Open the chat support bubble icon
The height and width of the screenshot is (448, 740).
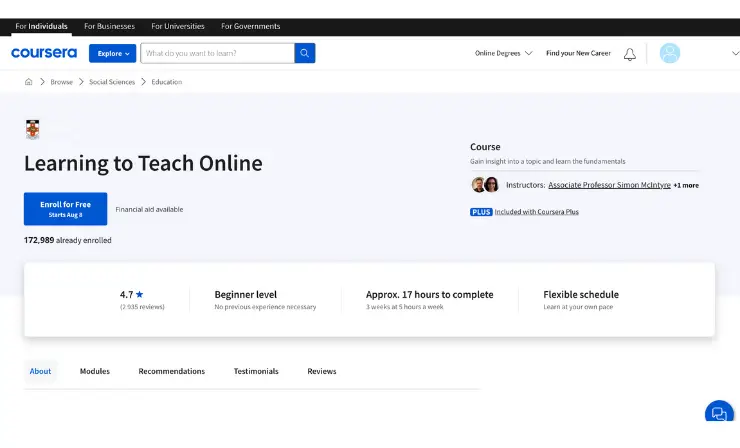719,413
